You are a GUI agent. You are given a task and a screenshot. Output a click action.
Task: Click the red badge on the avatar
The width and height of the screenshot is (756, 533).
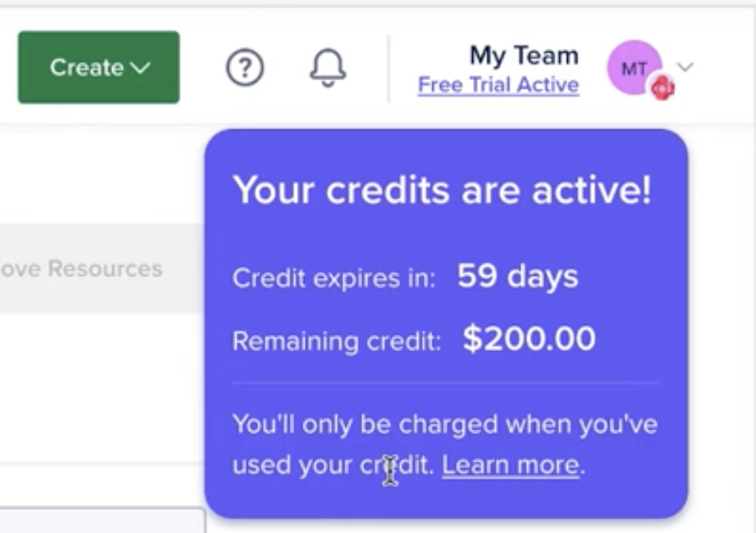tap(663, 88)
